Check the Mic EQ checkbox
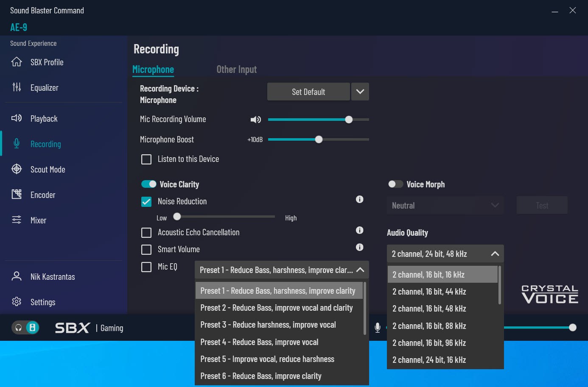 [x=146, y=267]
